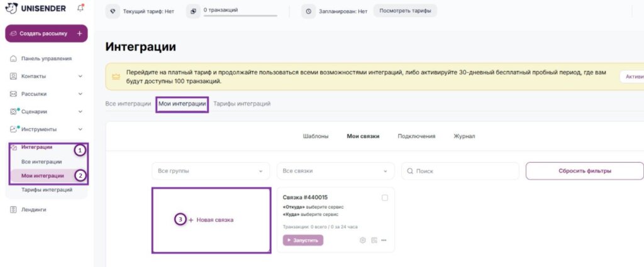Click the Инструменты sidebar icon
The height and width of the screenshot is (267, 644).
coord(14,129)
